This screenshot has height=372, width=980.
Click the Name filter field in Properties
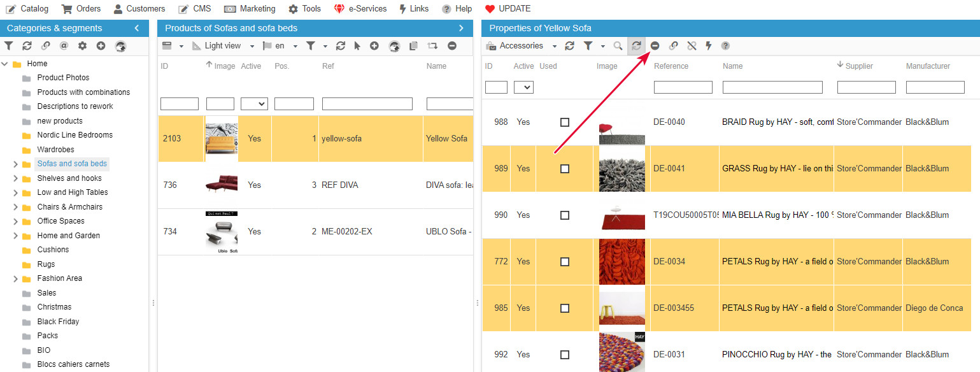click(x=772, y=87)
